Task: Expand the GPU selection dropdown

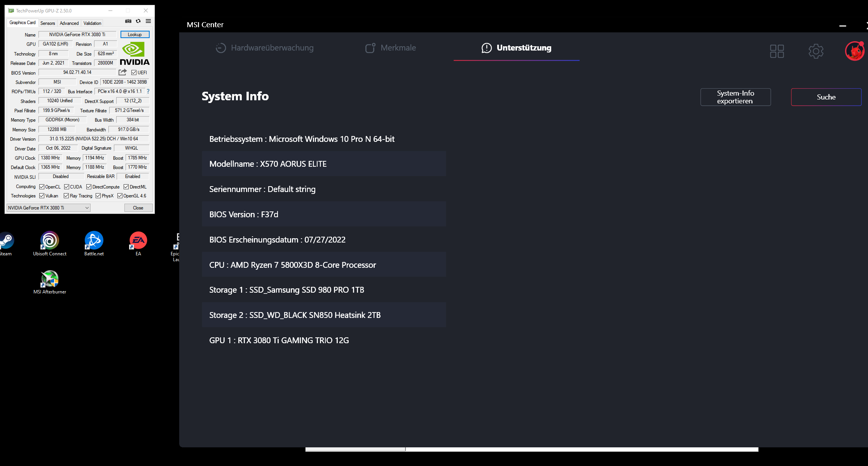Action: 49,208
